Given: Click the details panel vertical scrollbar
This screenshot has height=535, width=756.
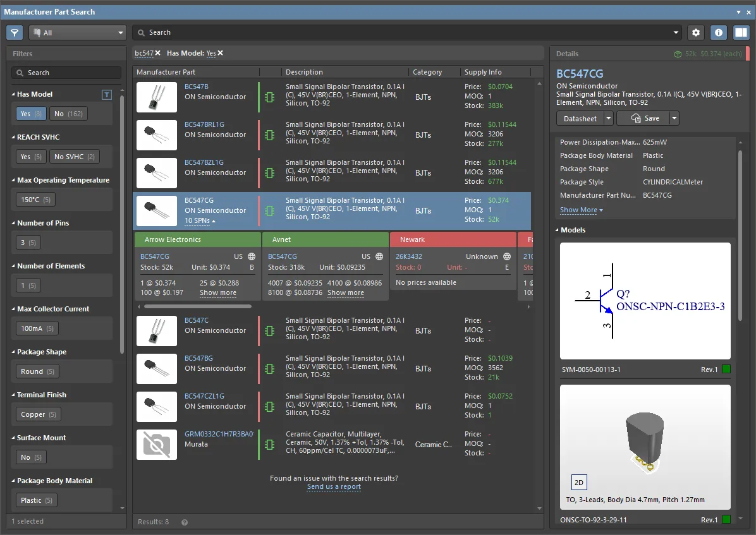Looking at the screenshot, I should click(x=740, y=235).
